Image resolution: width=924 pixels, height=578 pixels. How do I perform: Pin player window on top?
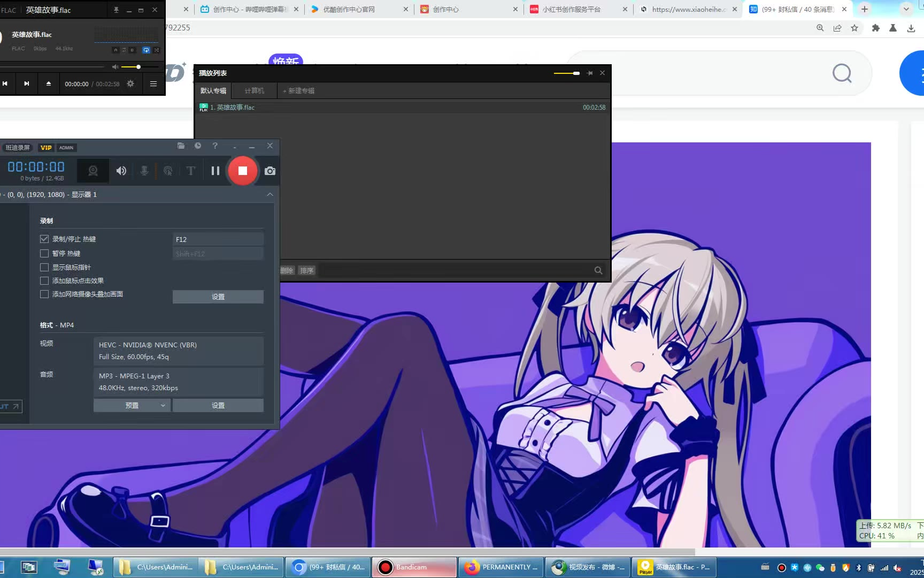coord(116,10)
